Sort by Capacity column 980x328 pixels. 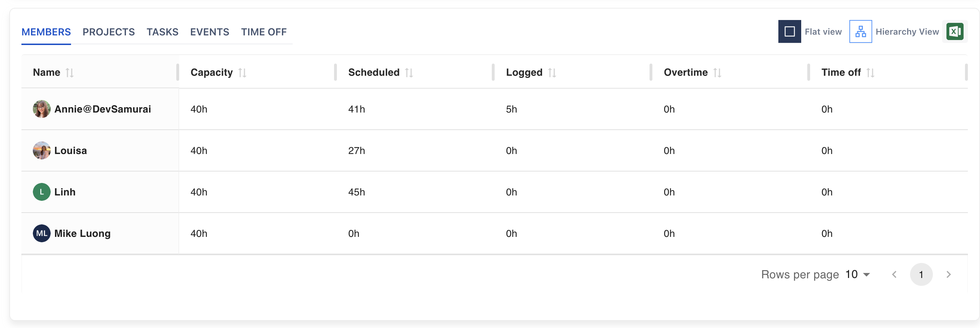point(242,73)
